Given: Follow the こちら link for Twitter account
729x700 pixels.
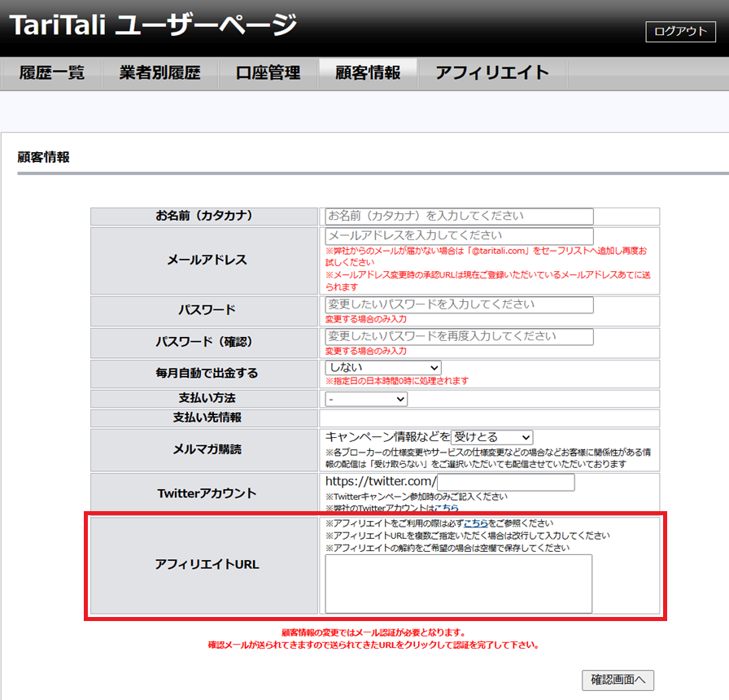Looking at the screenshot, I should pos(446,508).
